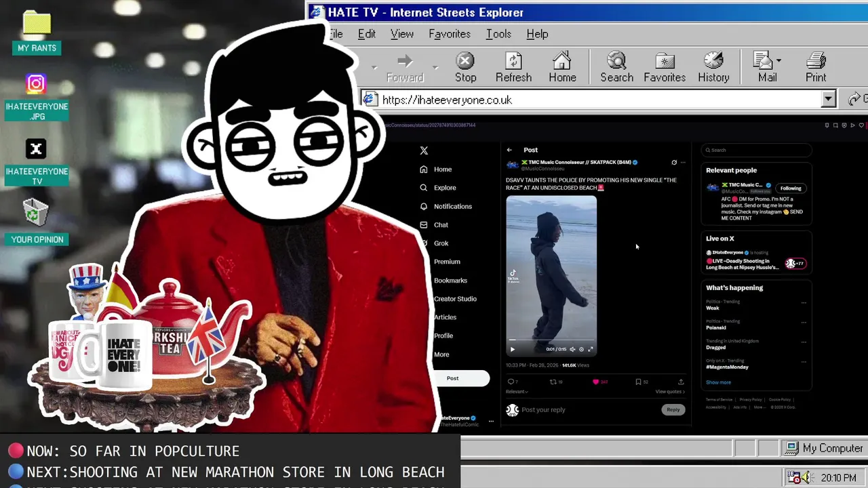This screenshot has height=488, width=868.
Task: Open the History toolbar button
Action: point(713,68)
